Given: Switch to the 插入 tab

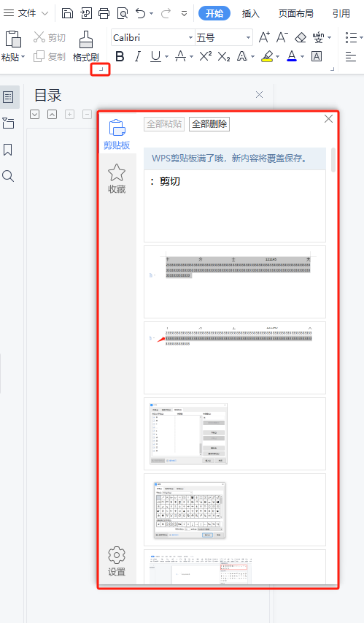Looking at the screenshot, I should (x=250, y=13).
